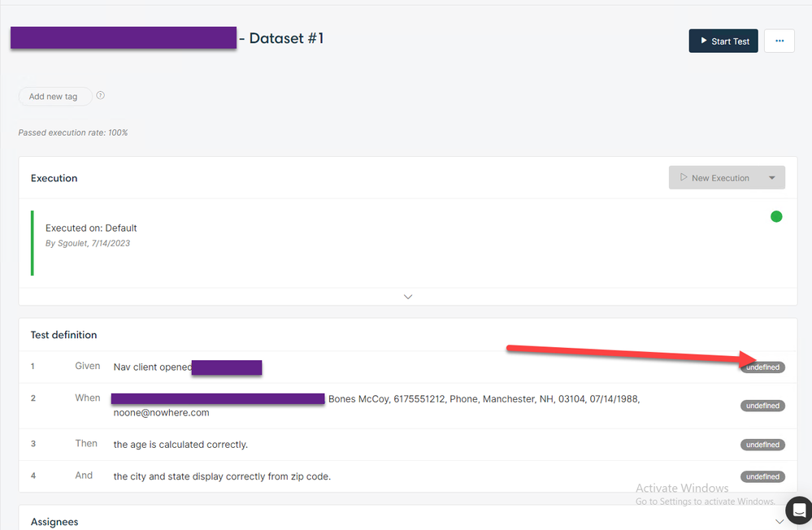Expand the execution details chevron
Viewport: 812px width, 530px height.
pos(408,297)
